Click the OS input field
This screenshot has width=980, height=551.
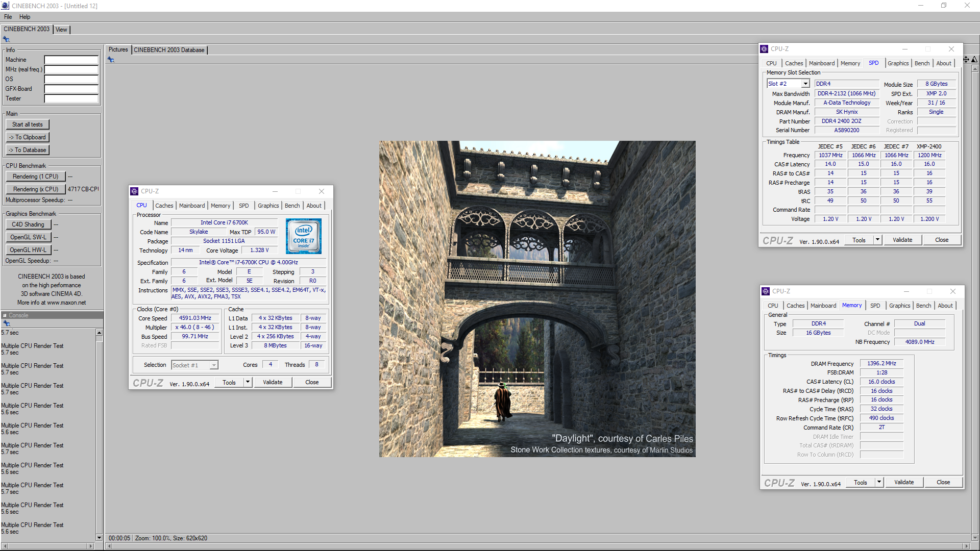point(71,79)
